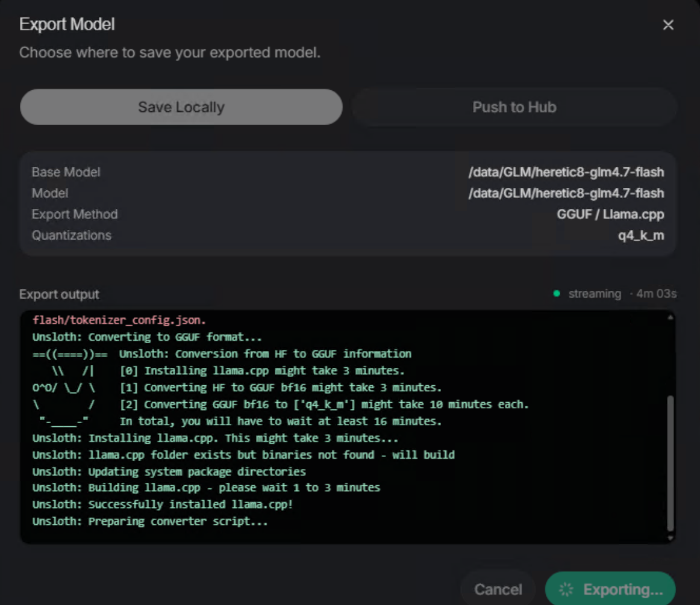The image size is (700, 605).
Task: Click the green streaming status dot
Action: (x=556, y=294)
